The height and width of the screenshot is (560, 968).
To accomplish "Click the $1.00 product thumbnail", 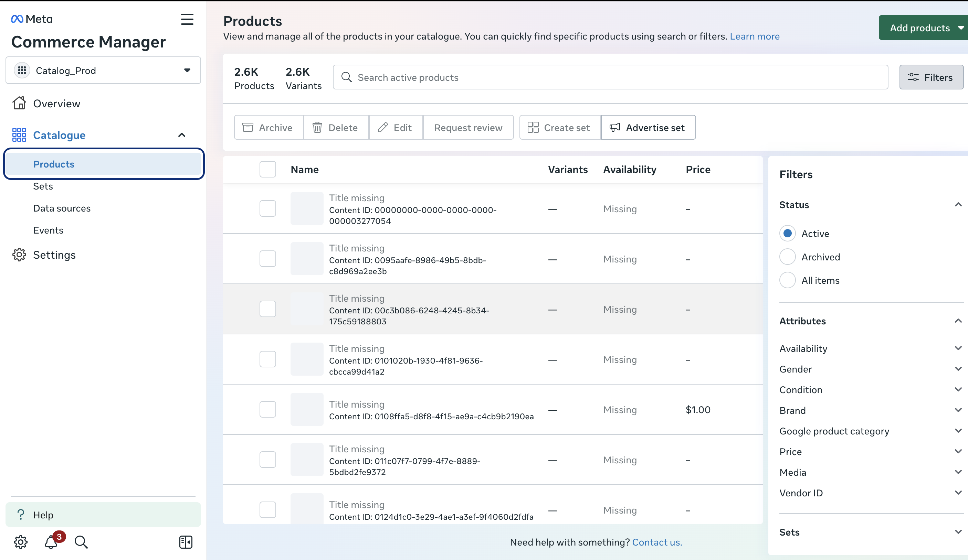I will point(306,410).
